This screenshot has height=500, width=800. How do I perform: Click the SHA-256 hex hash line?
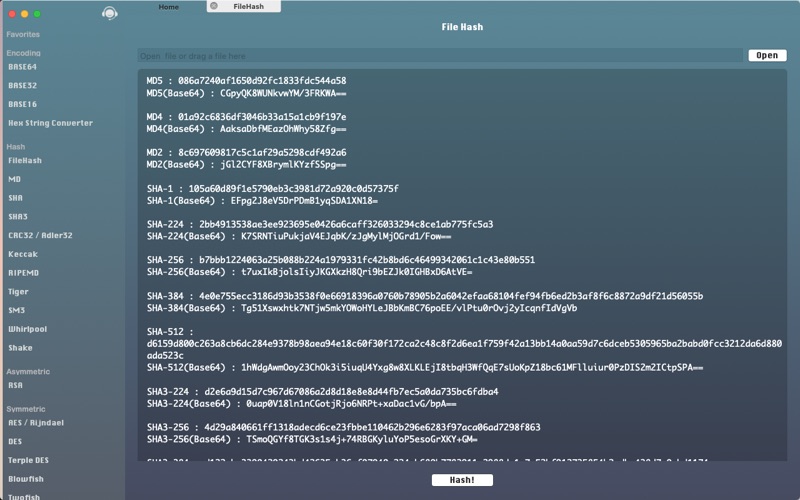pos(341,260)
